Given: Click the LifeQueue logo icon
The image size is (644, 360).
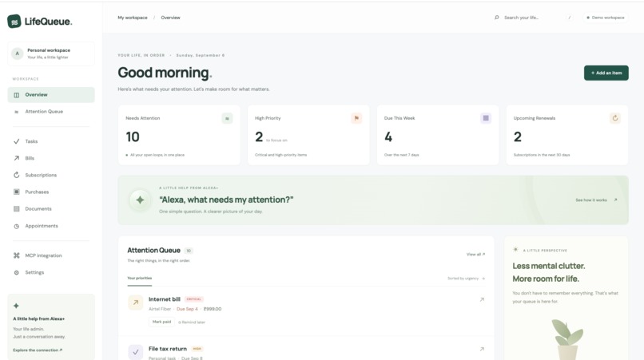Looking at the screenshot, I should point(14,22).
